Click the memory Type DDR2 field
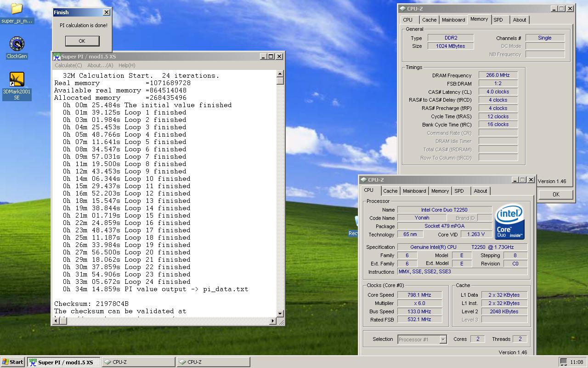 451,38
